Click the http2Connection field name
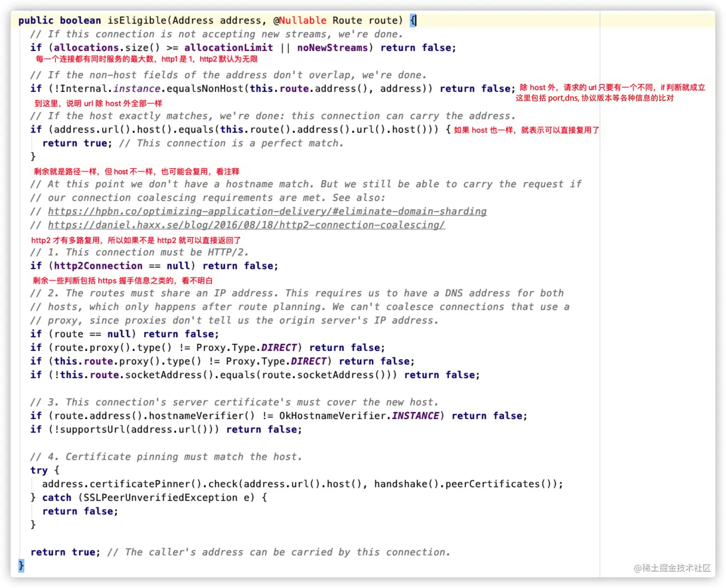The image size is (726, 588). coord(98,266)
